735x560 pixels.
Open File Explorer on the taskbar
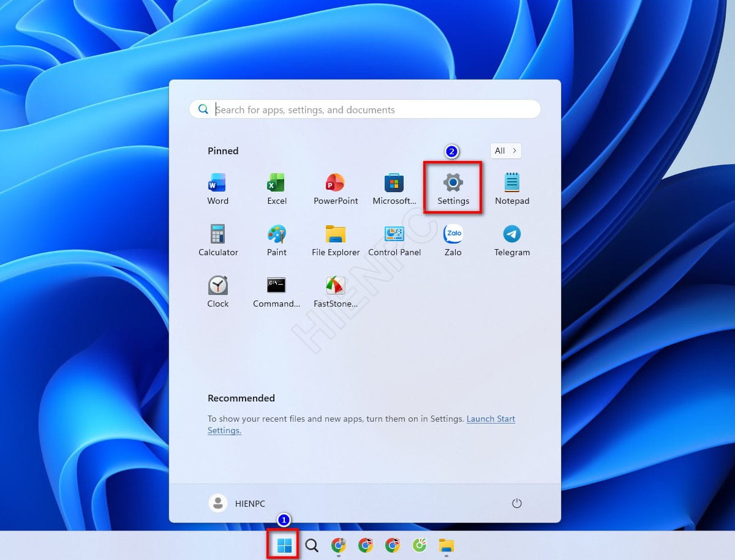tap(447, 545)
